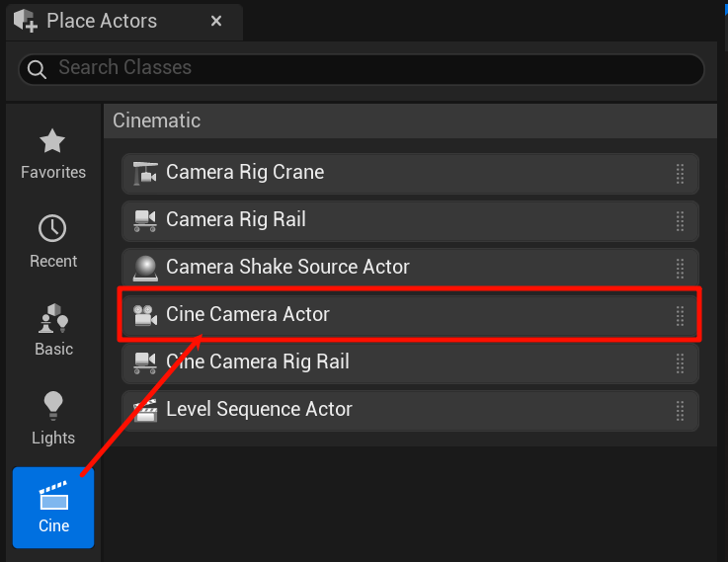Click the Camera Rig Crane drag handle
Image resolution: width=728 pixels, height=562 pixels.
point(680,173)
